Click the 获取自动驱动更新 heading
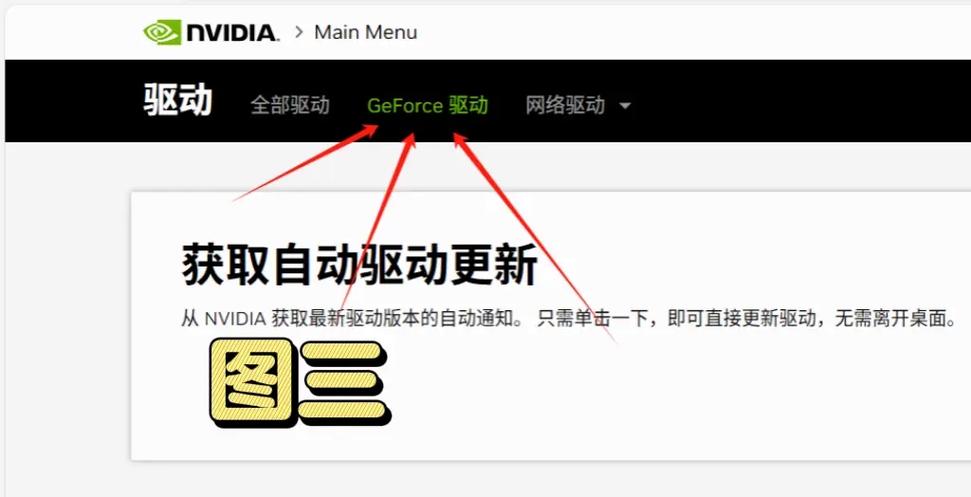971x497 pixels. [360, 267]
